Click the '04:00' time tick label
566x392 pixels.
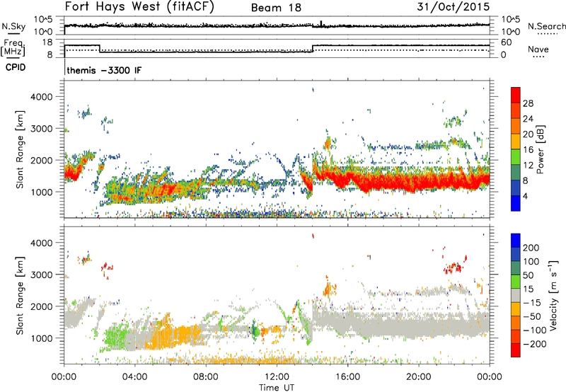pyautogui.click(x=134, y=377)
